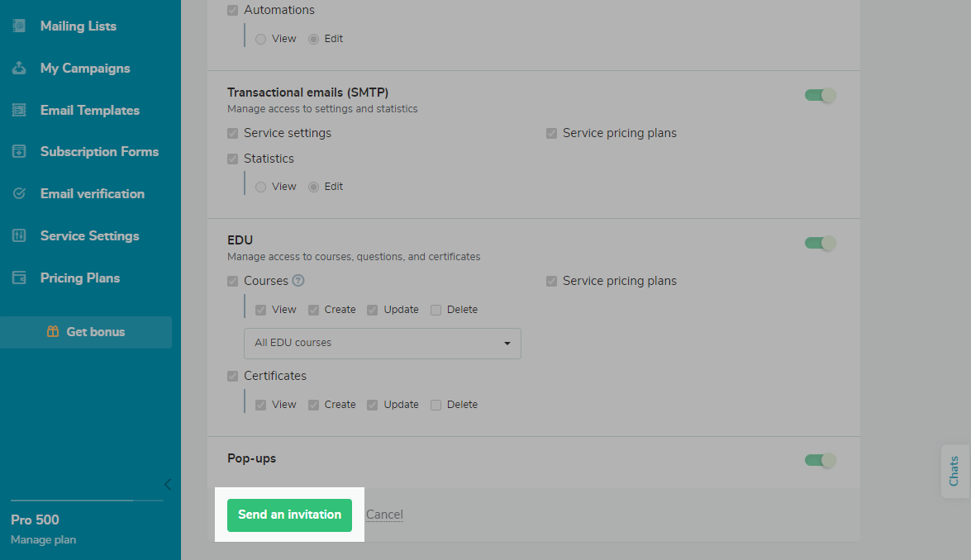971x560 pixels.
Task: Open the Chats side panel tab
Action: (954, 471)
